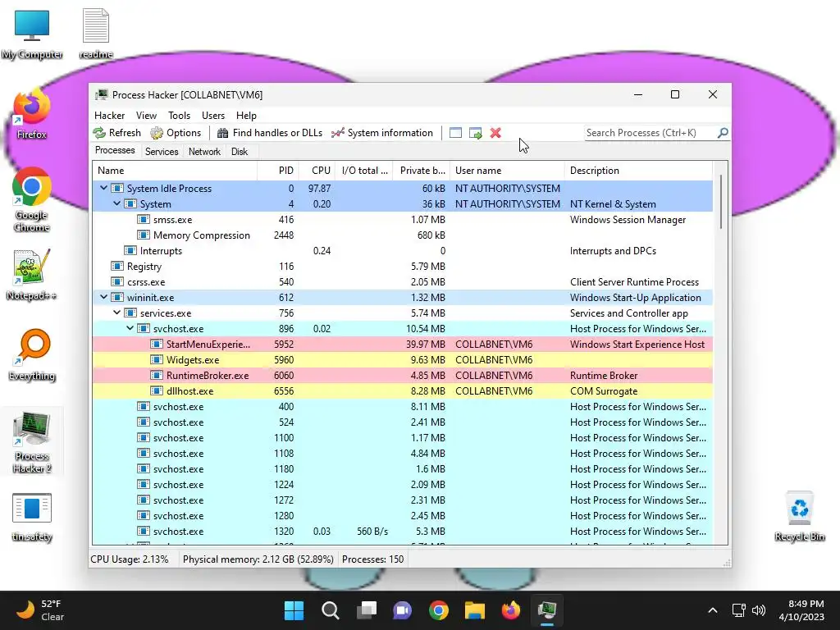Select the Processes tab

click(115, 151)
